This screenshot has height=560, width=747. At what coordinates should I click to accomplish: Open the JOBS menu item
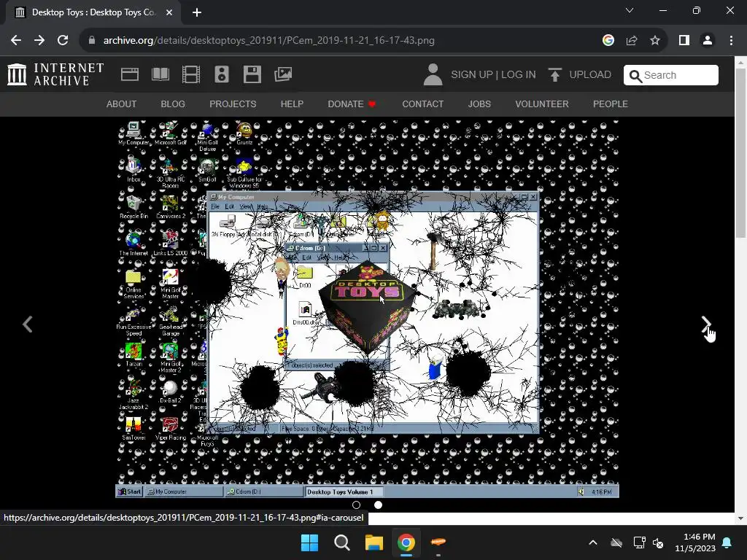[479, 104]
